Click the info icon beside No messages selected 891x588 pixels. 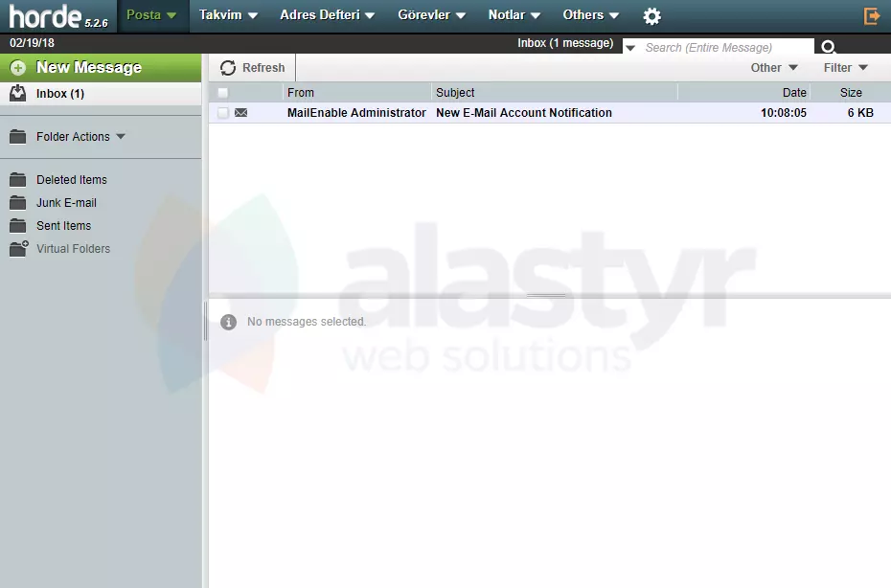pos(228,322)
